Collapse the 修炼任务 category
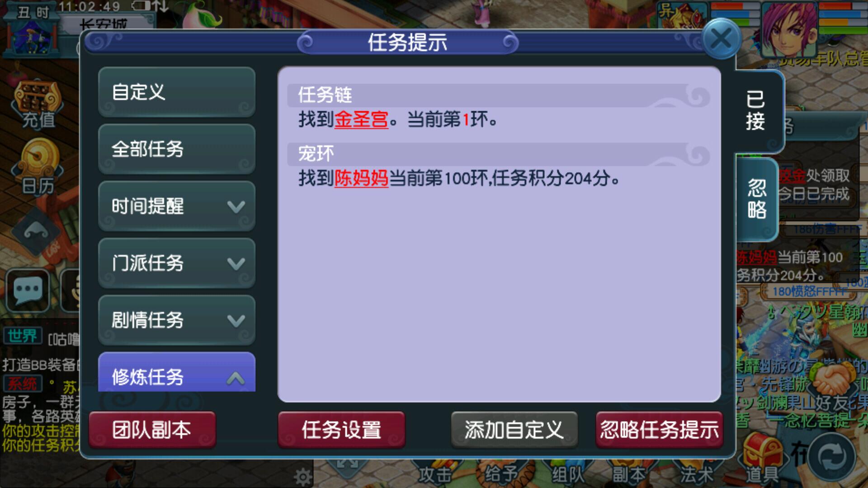The image size is (868, 488). click(x=177, y=372)
